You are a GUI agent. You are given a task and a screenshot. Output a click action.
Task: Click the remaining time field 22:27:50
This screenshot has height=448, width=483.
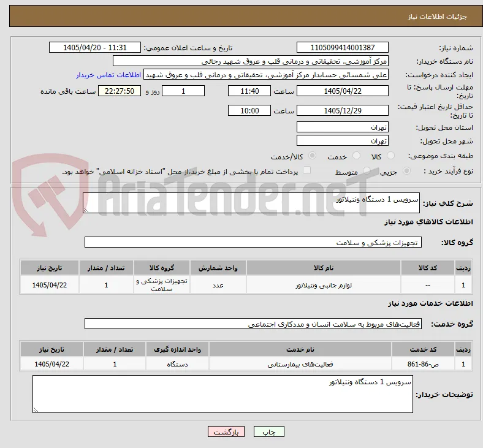120,91
